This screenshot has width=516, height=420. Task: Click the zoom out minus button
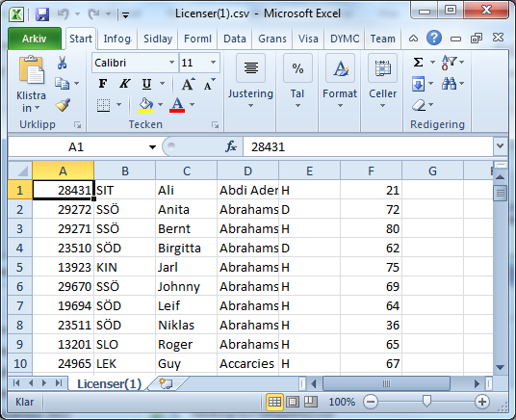(x=371, y=402)
